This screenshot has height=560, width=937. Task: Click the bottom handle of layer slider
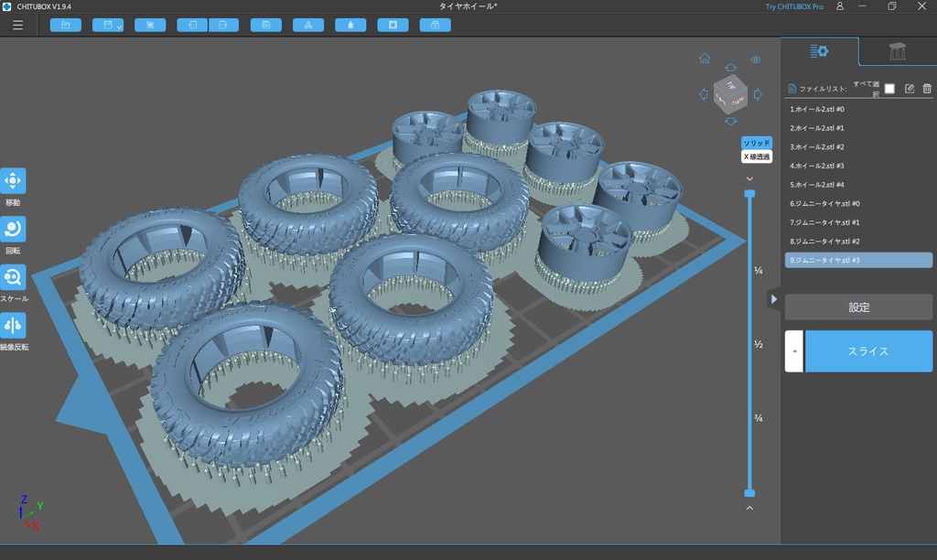[x=749, y=493]
